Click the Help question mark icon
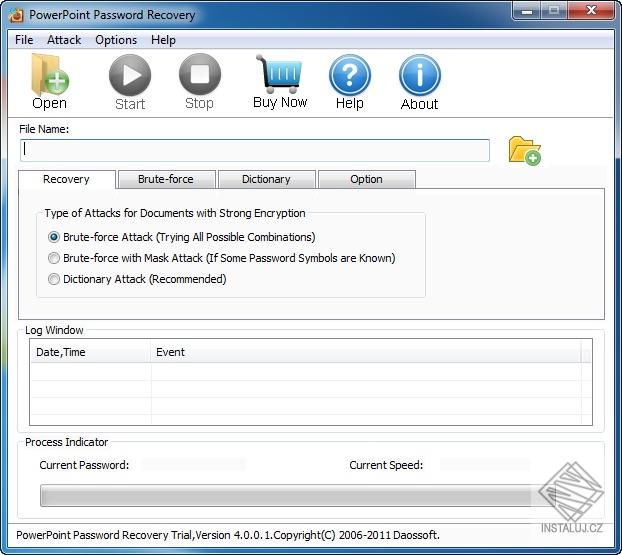Screen dimensions: 622x555 349,82
